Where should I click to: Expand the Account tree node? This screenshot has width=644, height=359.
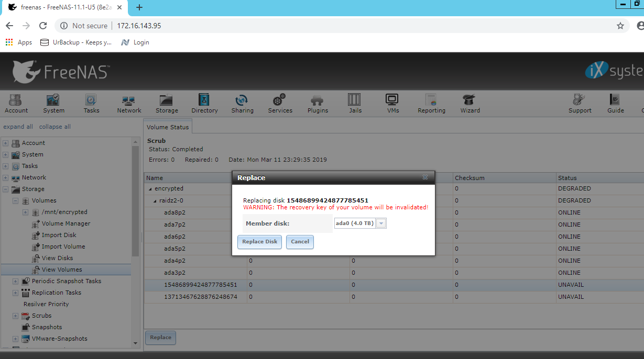click(x=5, y=143)
